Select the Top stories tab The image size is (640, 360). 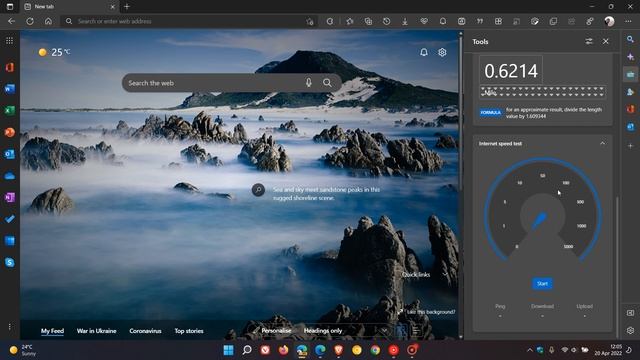coord(189,331)
